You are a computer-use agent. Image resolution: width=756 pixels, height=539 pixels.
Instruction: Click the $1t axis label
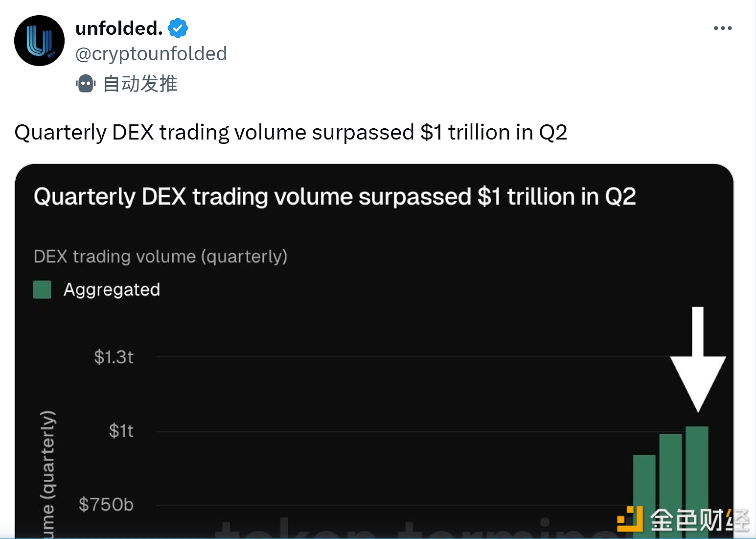pos(121,431)
